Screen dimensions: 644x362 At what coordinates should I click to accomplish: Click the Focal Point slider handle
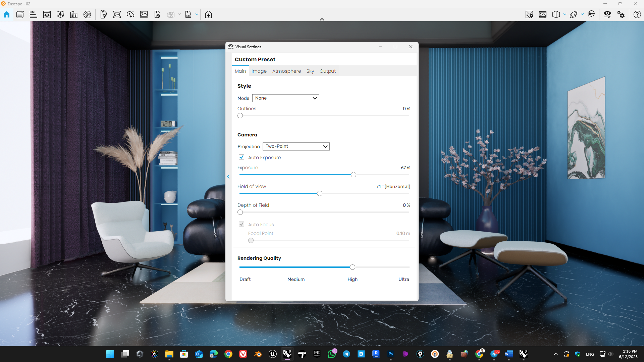(251, 240)
